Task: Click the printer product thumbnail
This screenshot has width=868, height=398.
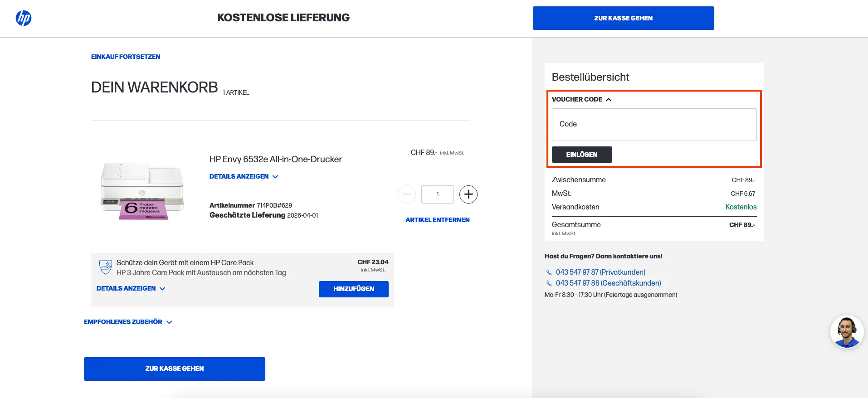Action: pyautogui.click(x=141, y=190)
